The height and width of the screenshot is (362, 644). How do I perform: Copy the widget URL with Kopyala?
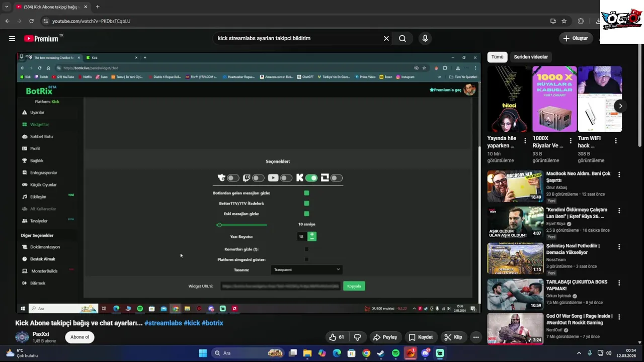pos(354,286)
